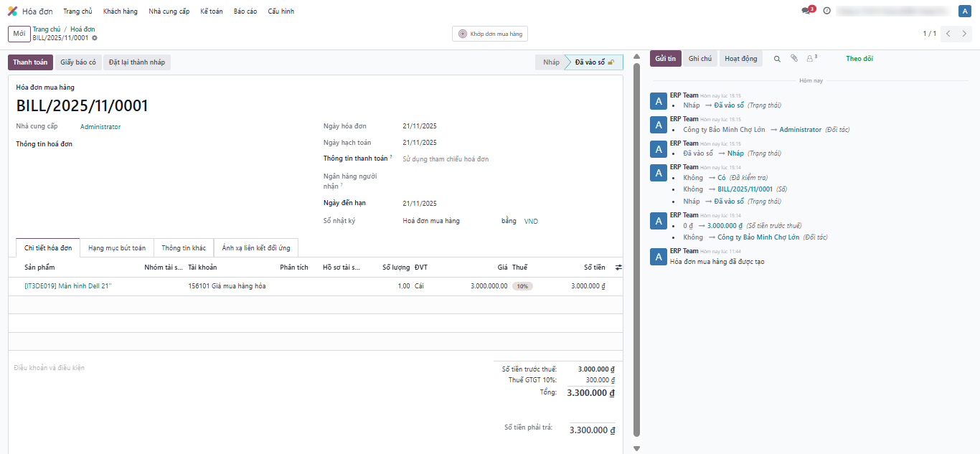
Task: Open the messages icon with badge 3
Action: pyautogui.click(x=806, y=11)
